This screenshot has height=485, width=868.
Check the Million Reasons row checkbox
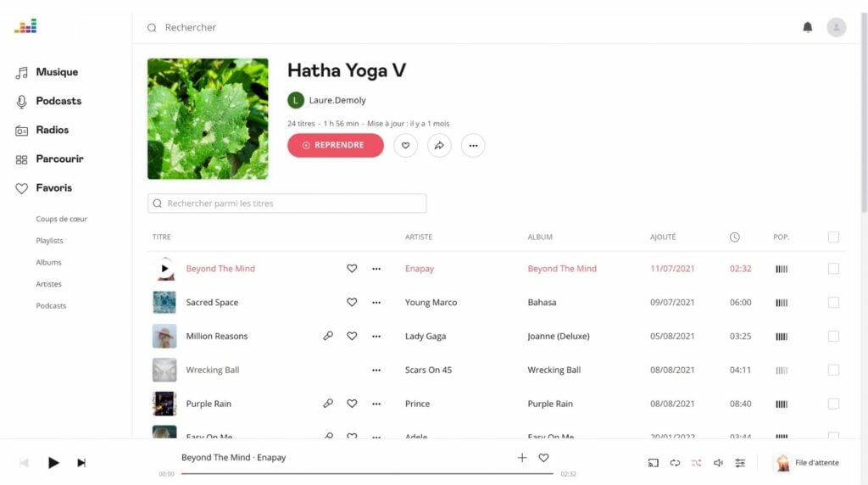[x=833, y=336]
